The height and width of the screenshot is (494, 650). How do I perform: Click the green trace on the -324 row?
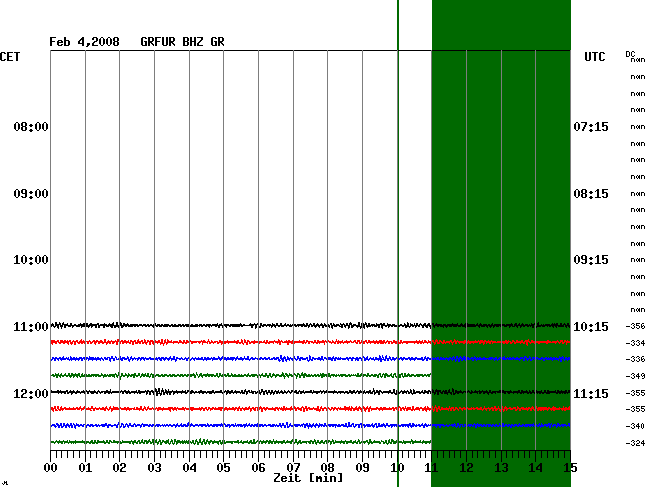(x=241, y=442)
